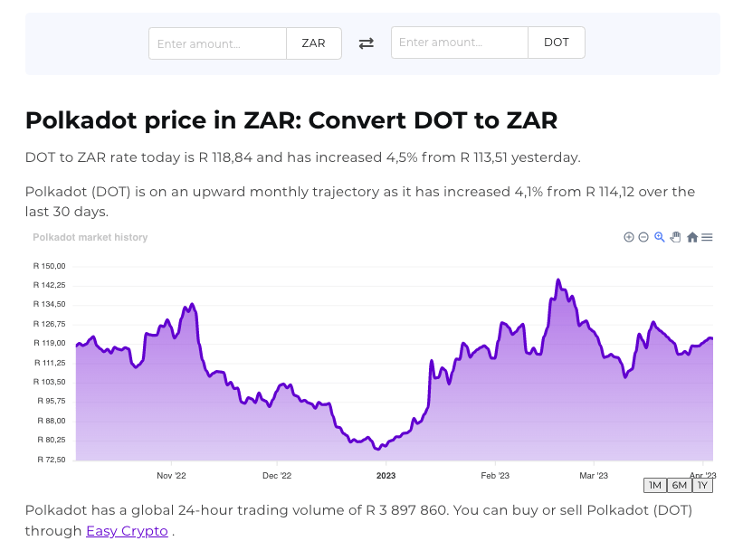Click the currency swap arrows icon
Screen dimensions: 743x560
[x=366, y=43]
